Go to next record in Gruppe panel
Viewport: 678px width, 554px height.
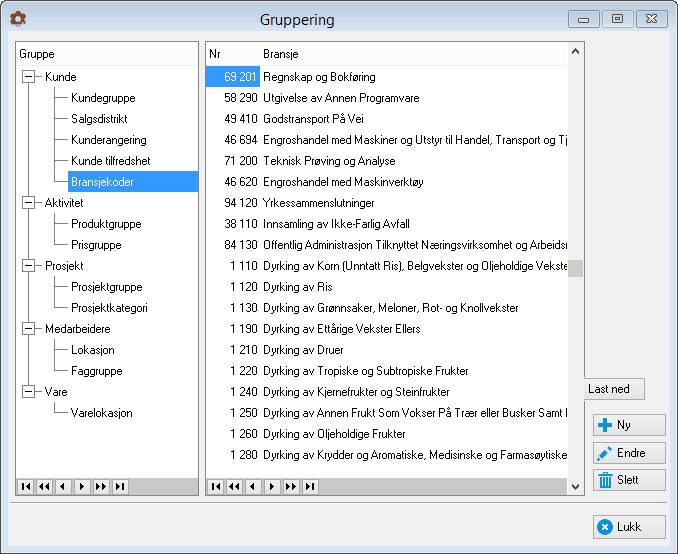point(82,487)
